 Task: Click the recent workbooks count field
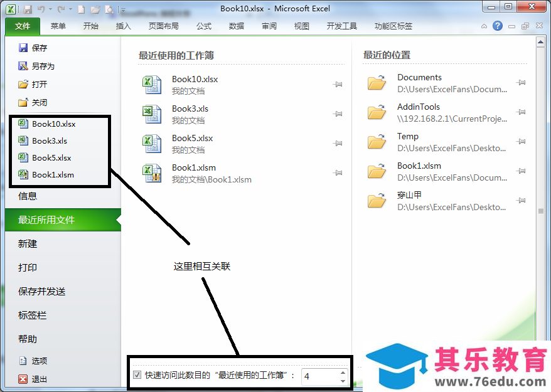[321, 376]
